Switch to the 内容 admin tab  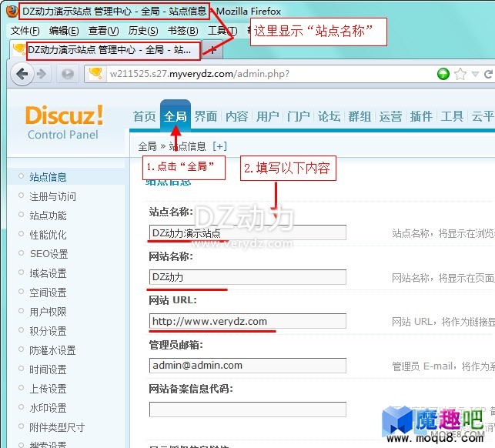(237, 116)
